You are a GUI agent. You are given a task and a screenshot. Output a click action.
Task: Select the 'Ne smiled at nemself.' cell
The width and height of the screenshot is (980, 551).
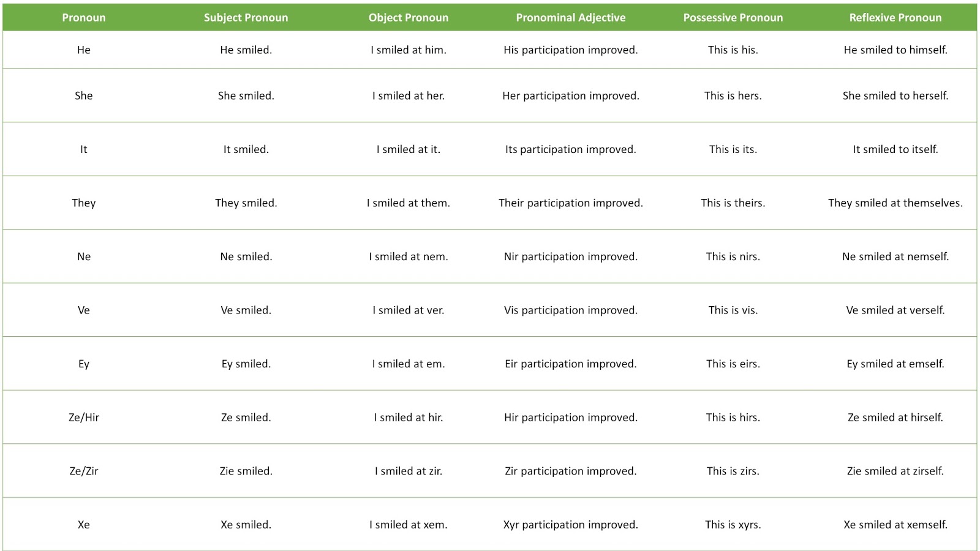point(895,257)
